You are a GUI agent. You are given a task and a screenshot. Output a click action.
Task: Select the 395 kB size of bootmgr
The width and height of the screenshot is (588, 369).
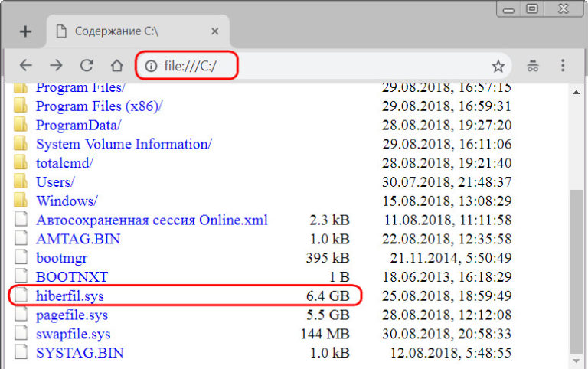point(328,258)
